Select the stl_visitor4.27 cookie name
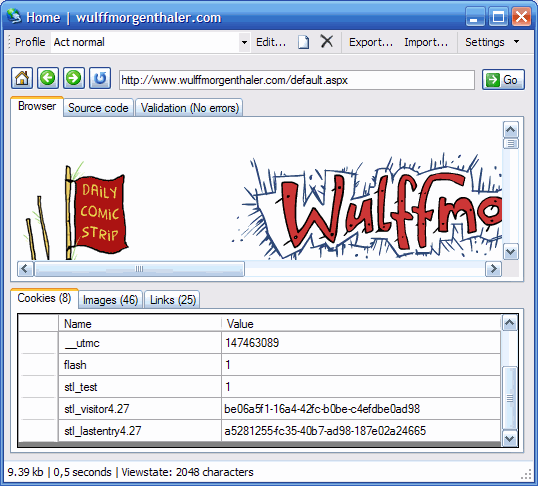The image size is (538, 486). (140, 408)
